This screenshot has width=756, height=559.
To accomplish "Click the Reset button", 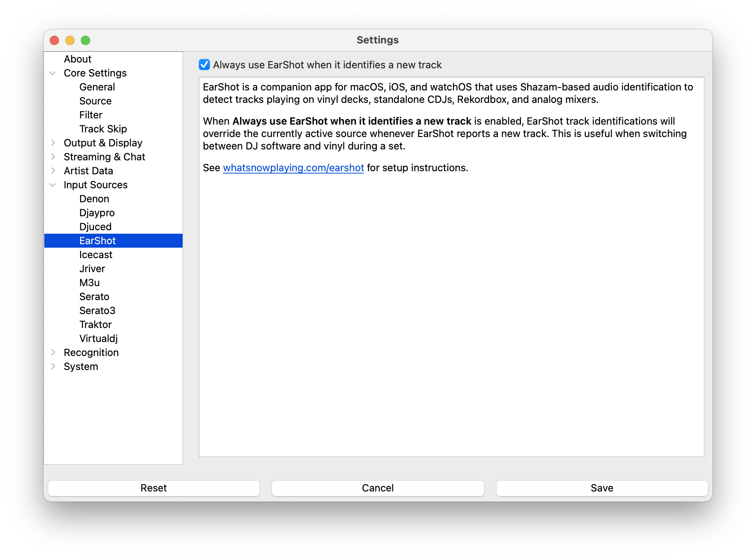I will click(x=154, y=488).
